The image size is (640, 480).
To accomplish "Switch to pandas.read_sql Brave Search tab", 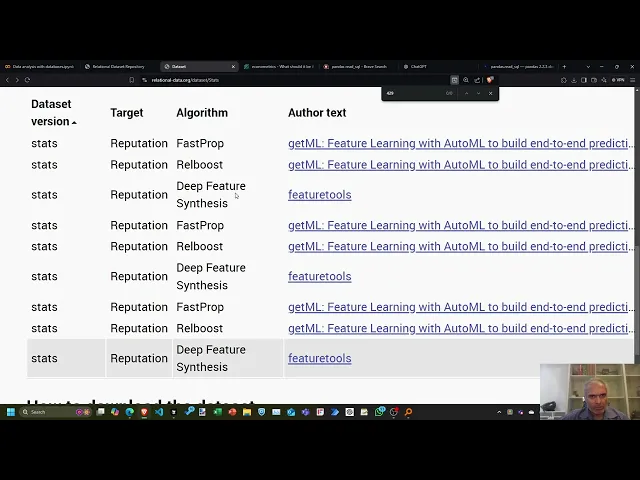I will 358,67.
